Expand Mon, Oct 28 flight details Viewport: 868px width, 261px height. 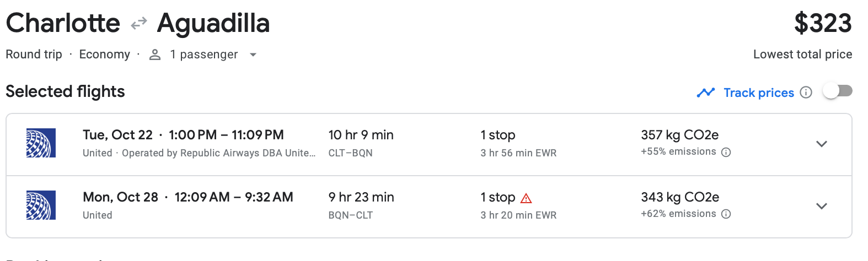[821, 206]
